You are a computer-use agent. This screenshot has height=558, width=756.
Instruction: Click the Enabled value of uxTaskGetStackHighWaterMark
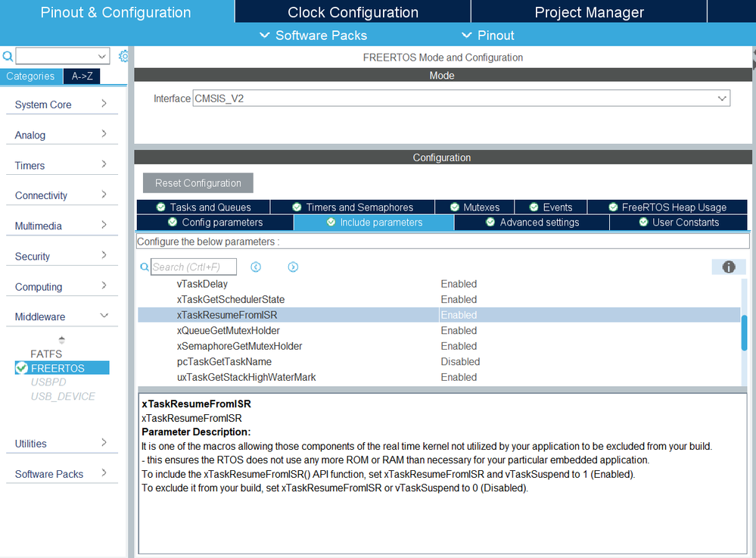459,376
